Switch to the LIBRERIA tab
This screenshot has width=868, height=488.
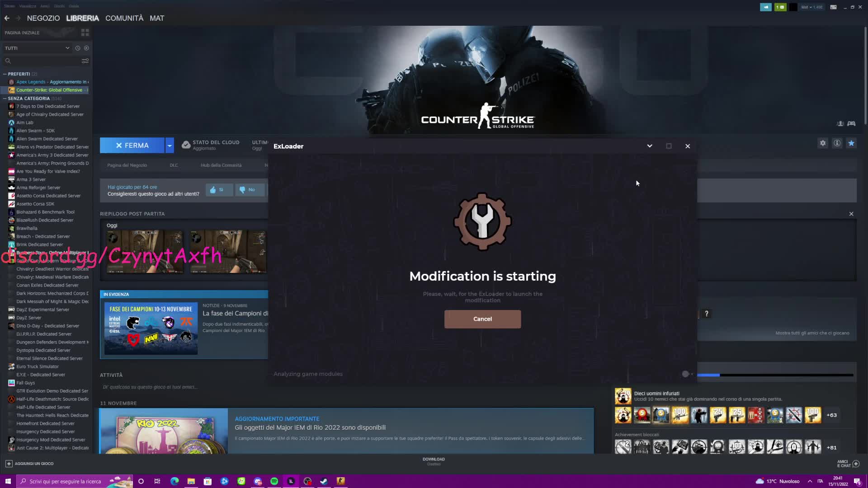point(82,18)
